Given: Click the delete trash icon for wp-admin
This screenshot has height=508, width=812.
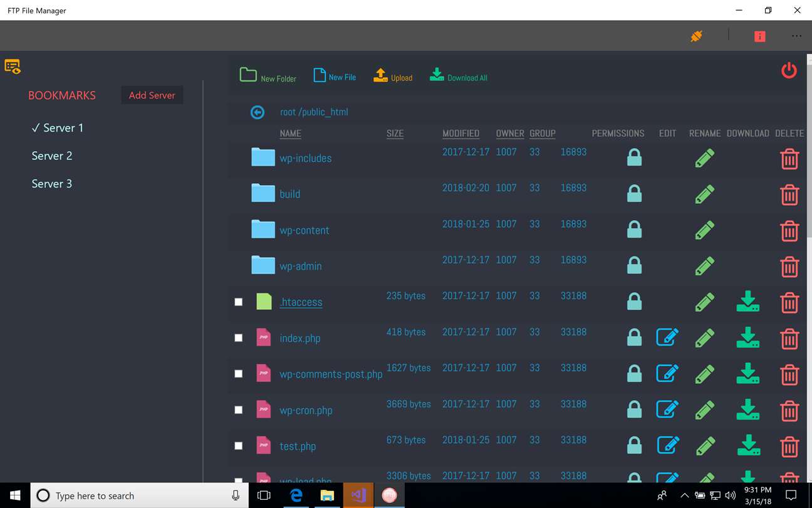Looking at the screenshot, I should (x=789, y=267).
